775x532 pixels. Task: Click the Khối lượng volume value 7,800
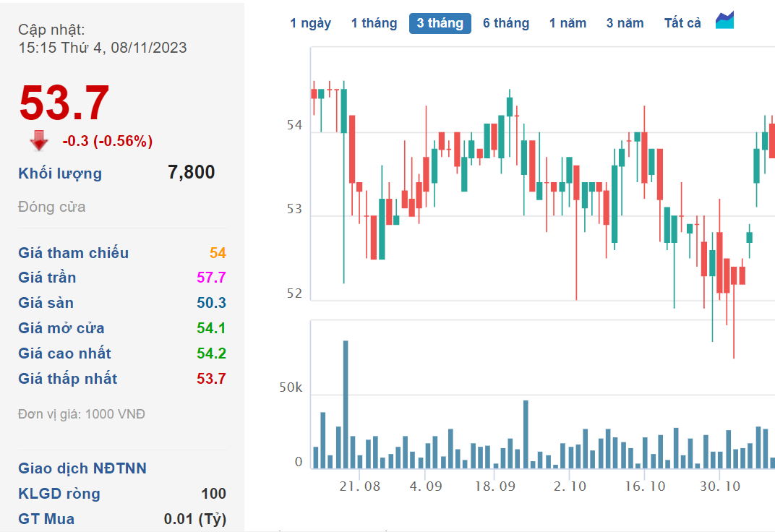[x=191, y=172]
